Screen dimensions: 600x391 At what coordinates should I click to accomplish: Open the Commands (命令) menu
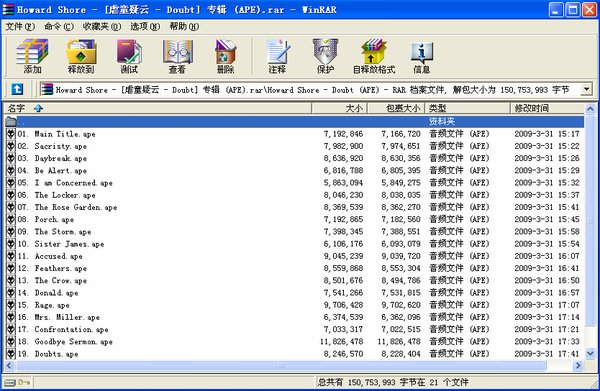(59, 26)
